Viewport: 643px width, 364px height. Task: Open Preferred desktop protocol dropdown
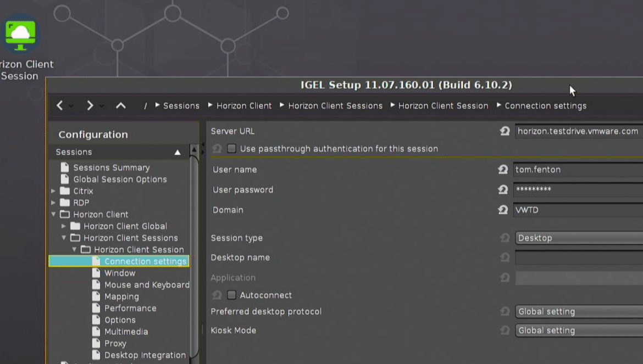coord(579,312)
